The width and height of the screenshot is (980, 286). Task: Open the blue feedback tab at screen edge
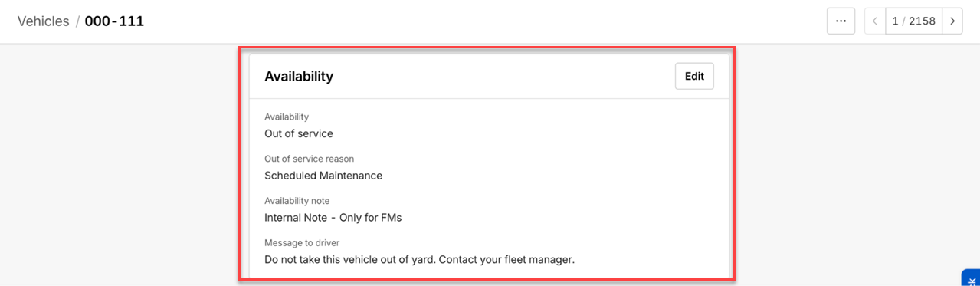click(x=972, y=278)
